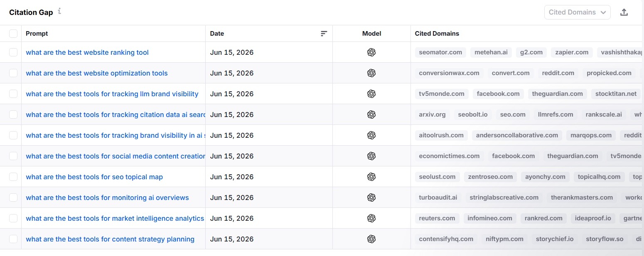Check the box for seo topical map row
644x256 pixels.
pyautogui.click(x=13, y=177)
